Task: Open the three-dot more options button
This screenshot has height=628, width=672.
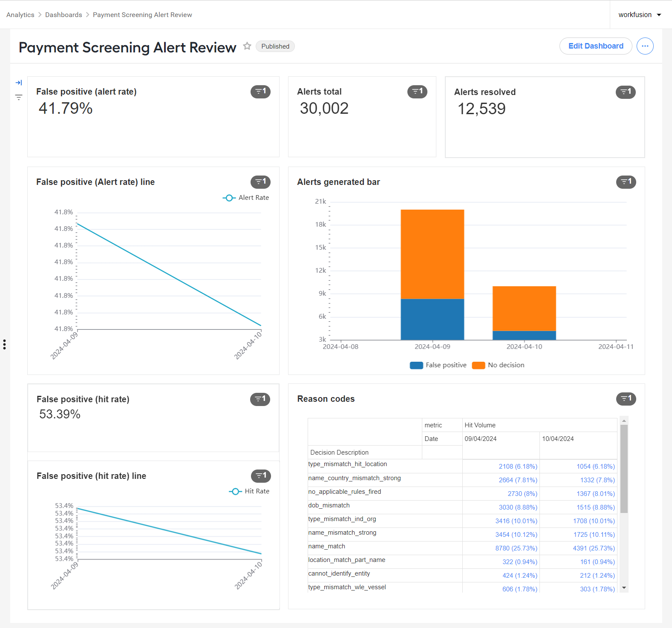Action: (645, 46)
